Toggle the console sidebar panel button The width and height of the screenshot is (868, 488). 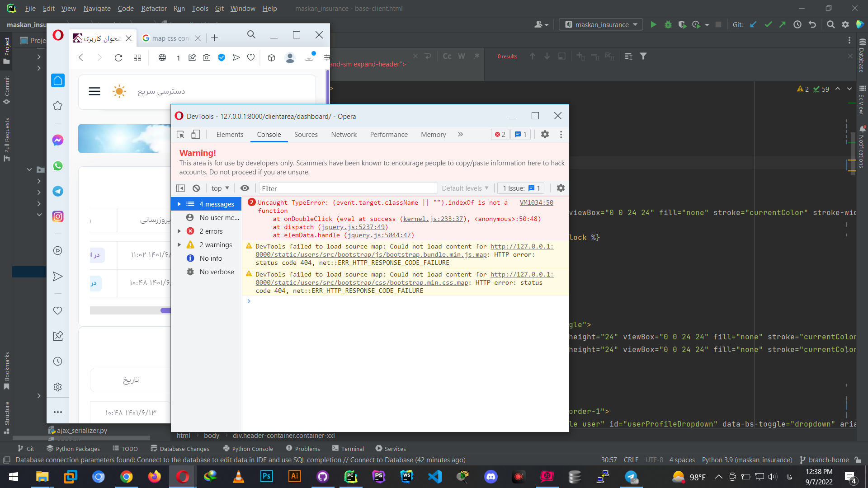click(x=180, y=188)
